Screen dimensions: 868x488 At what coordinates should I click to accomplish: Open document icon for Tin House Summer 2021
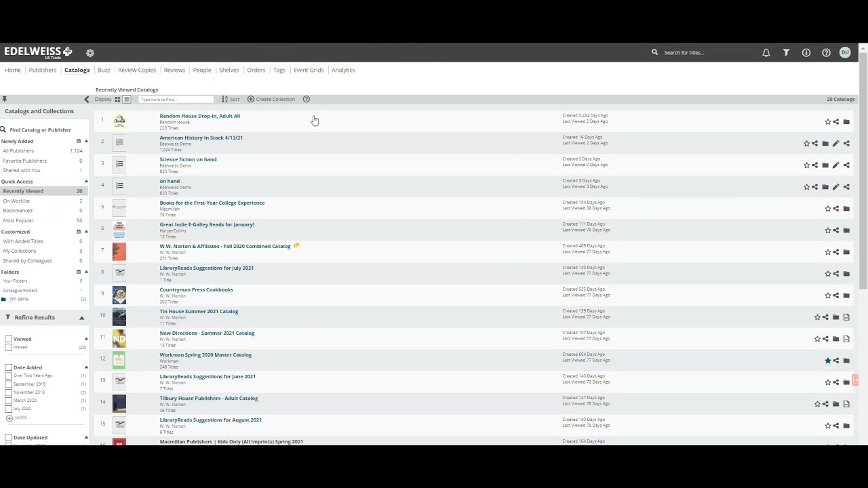(846, 317)
